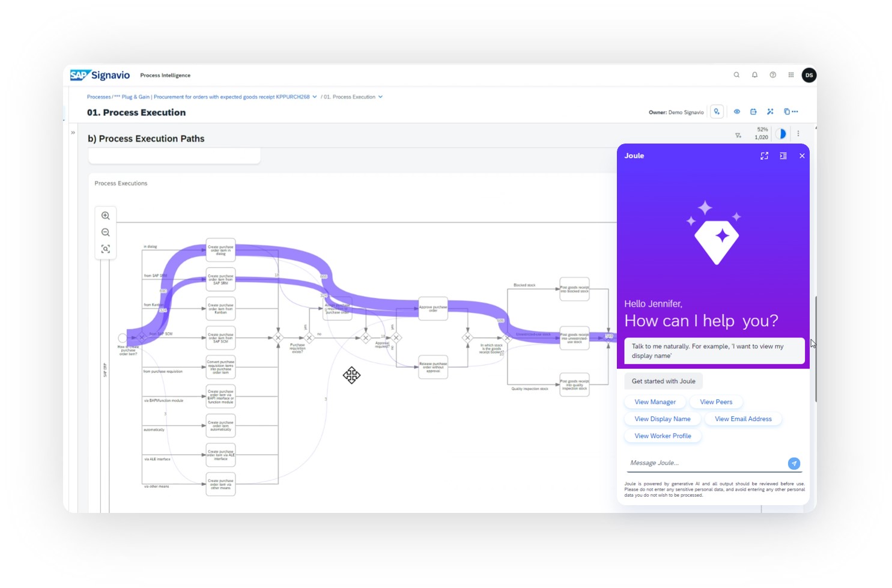Click 'Create purchase order item via ALE interface' node
Viewport: 892px width, 588px height.
(221, 455)
